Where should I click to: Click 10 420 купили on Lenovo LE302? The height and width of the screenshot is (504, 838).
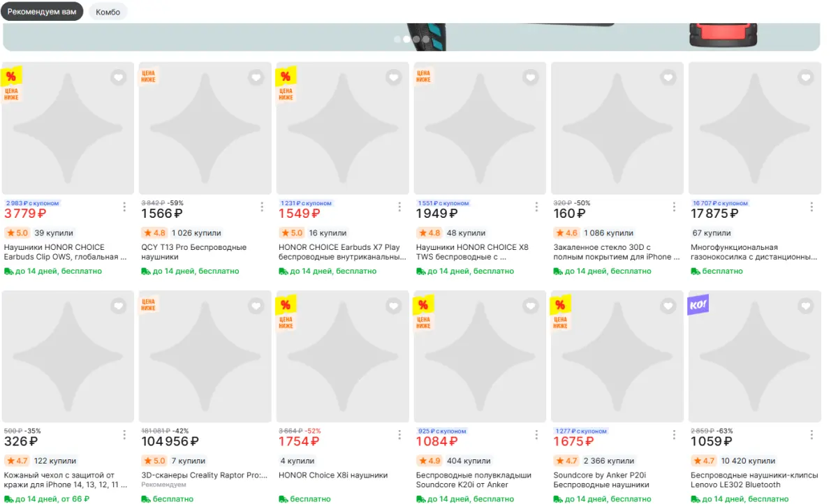pyautogui.click(x=748, y=461)
